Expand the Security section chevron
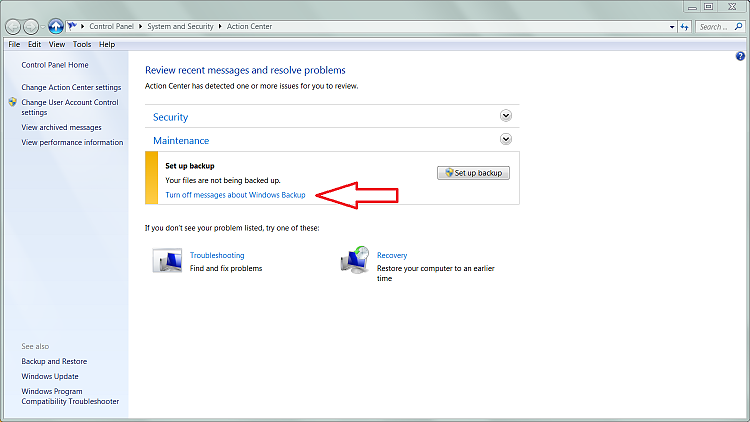The image size is (750, 422). pos(506,116)
